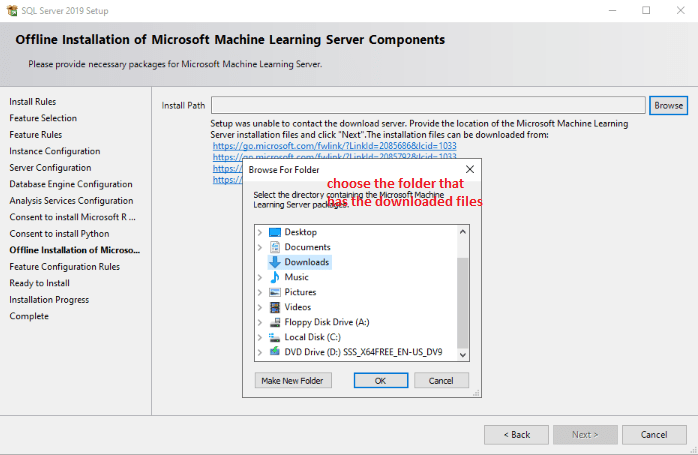Expand the Videos tree node

point(260,307)
